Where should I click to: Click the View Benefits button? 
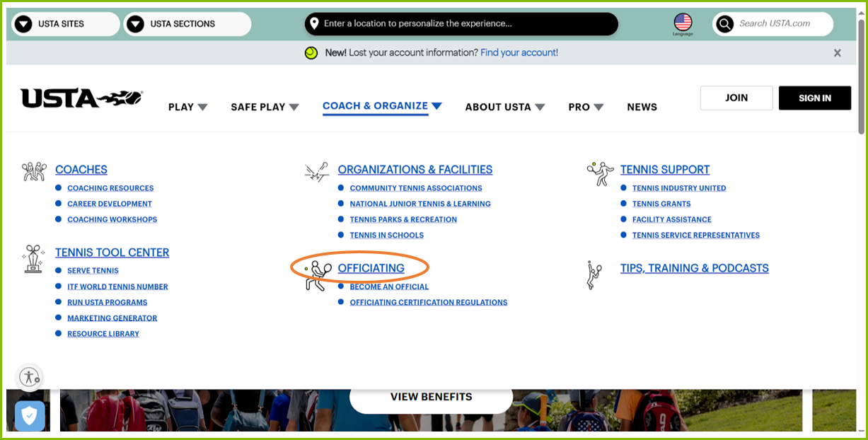tap(431, 397)
